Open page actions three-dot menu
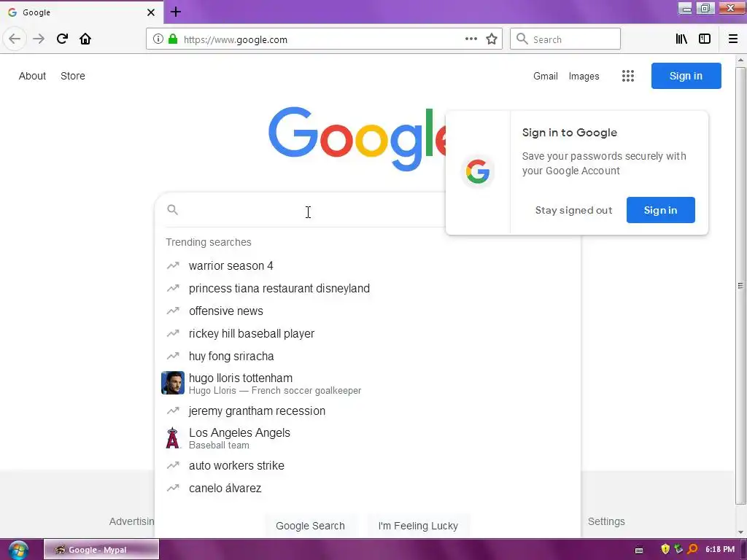747x560 pixels. coord(471,39)
